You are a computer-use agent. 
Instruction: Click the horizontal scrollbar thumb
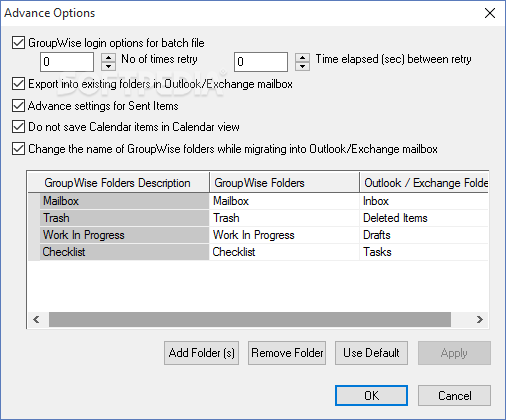tap(250, 319)
